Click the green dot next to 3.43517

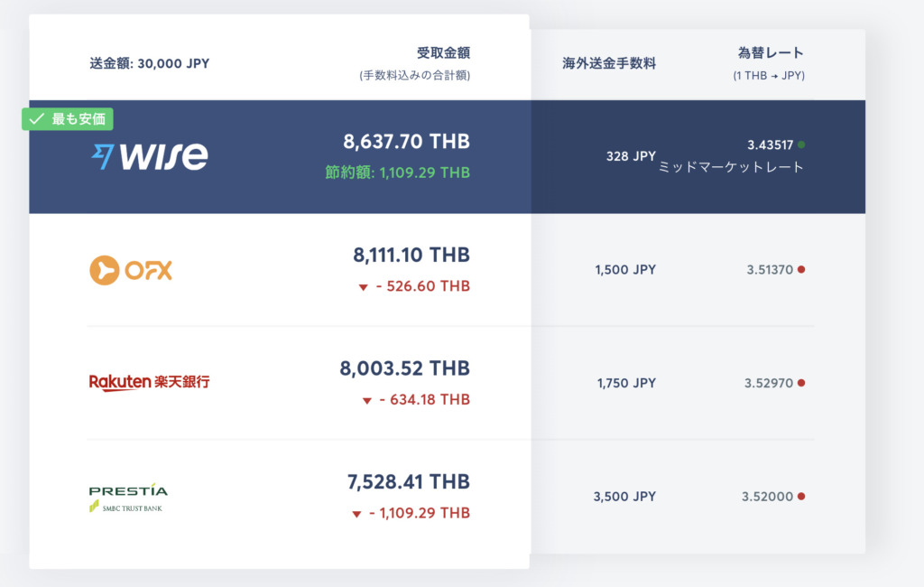click(x=801, y=144)
